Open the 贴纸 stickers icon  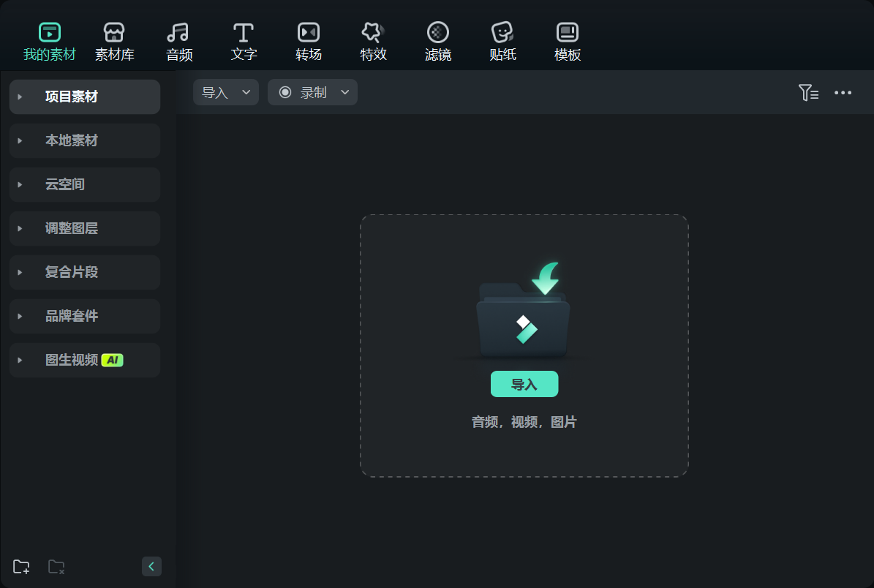(502, 33)
